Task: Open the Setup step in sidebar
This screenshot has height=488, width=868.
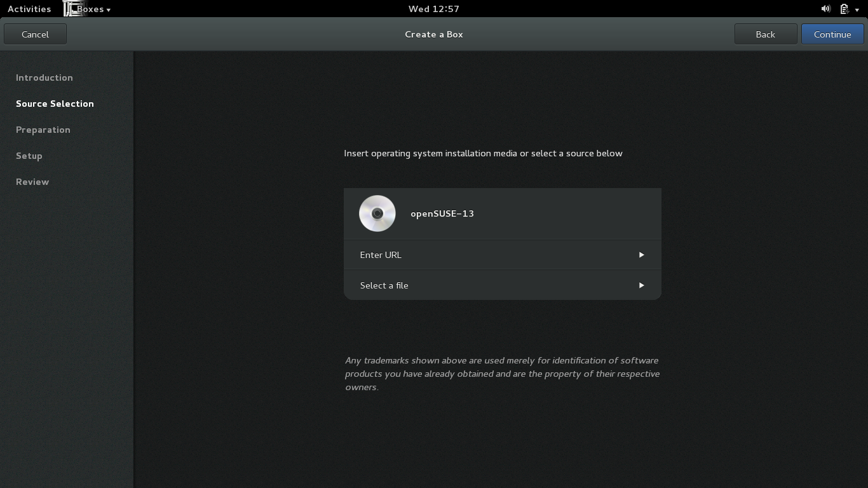Action: [29, 156]
